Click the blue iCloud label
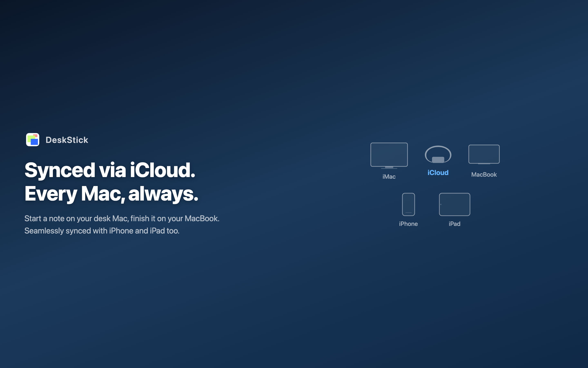 coord(438,173)
